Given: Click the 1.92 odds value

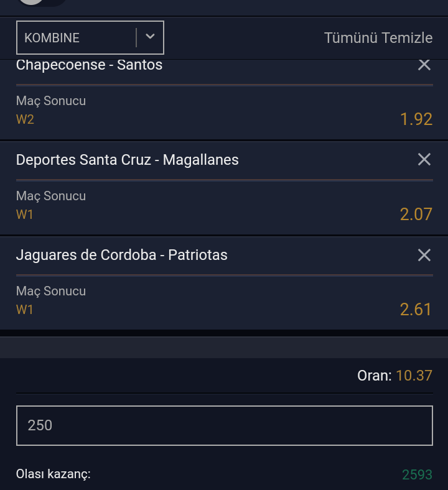Looking at the screenshot, I should coord(416,119).
